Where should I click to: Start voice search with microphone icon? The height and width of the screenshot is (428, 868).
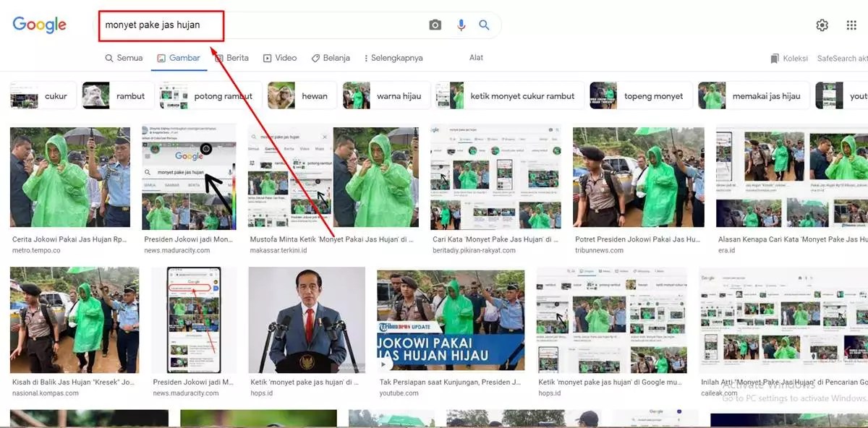(x=461, y=25)
